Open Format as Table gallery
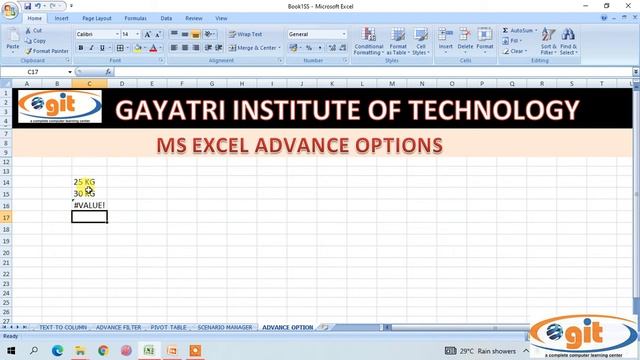The height and width of the screenshot is (360, 640). click(398, 41)
